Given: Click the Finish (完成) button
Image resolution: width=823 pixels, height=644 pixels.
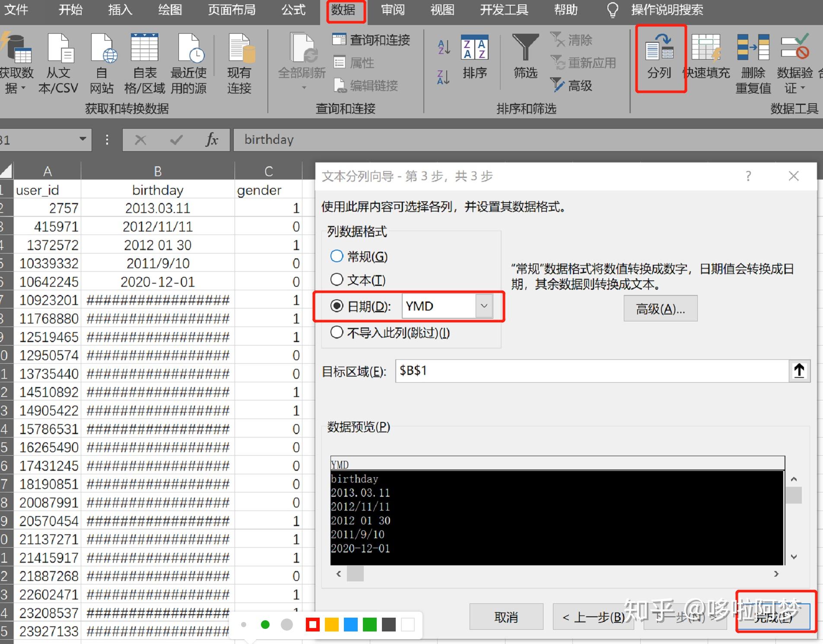Looking at the screenshot, I should pos(774,617).
